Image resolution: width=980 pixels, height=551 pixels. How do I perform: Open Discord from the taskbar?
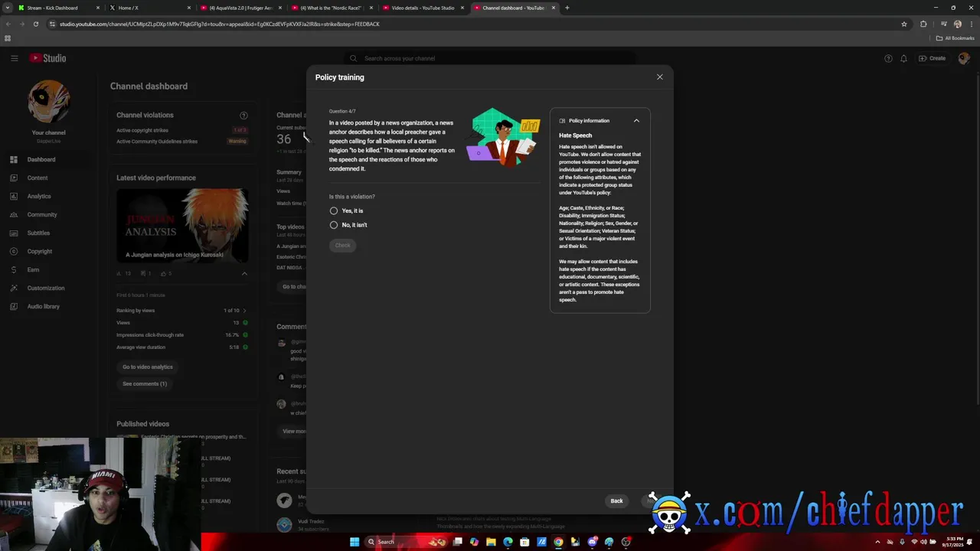592,542
